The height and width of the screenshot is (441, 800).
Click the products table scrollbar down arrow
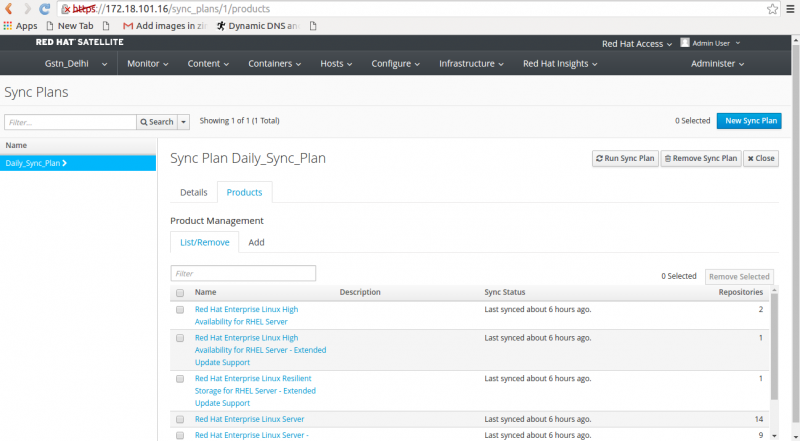click(x=774, y=436)
